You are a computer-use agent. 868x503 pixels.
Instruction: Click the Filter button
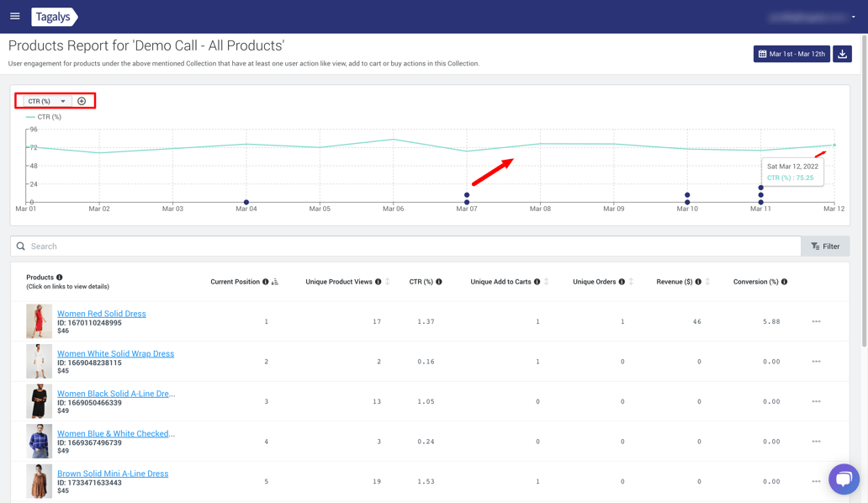coord(825,246)
